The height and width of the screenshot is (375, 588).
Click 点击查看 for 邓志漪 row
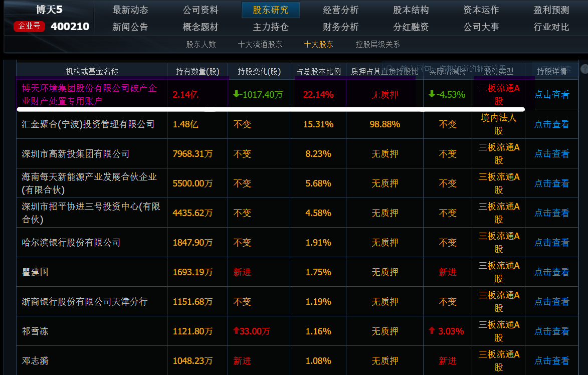(x=551, y=361)
